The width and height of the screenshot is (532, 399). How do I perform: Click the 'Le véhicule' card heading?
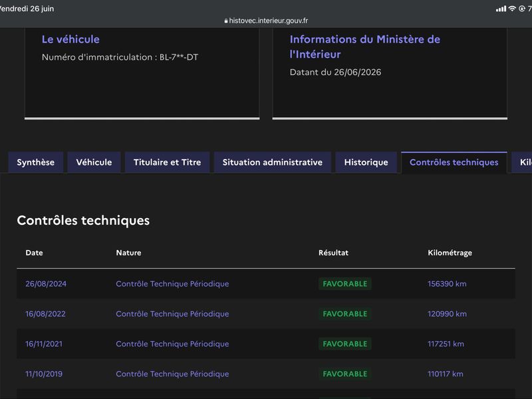tap(70, 39)
